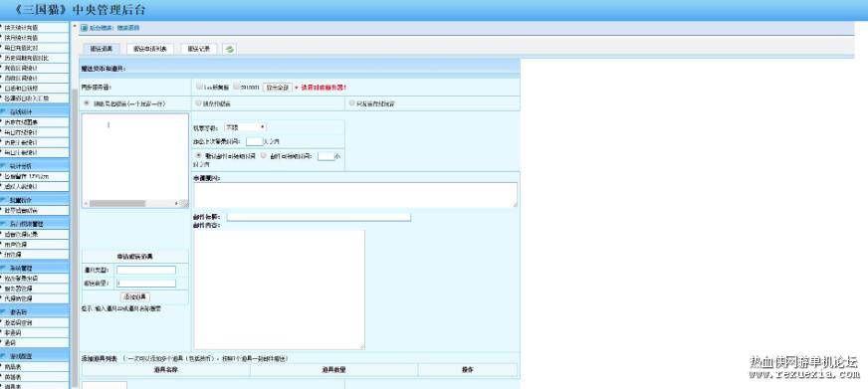
Task: Tick the 2010001 server checkbox
Action: [236, 87]
